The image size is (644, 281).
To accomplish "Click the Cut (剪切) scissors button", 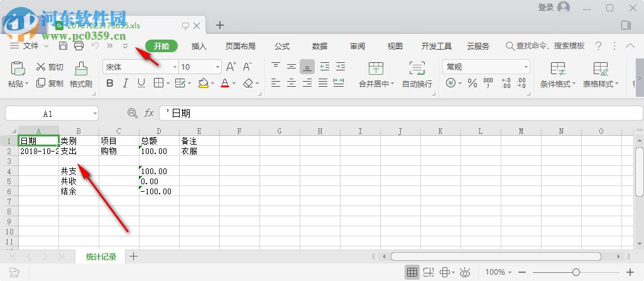I will point(49,67).
